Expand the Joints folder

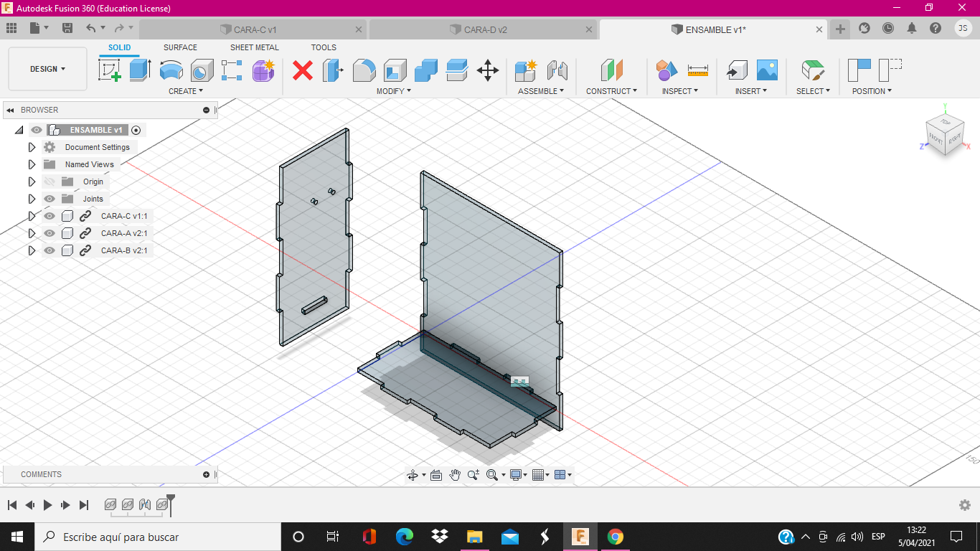click(32, 199)
